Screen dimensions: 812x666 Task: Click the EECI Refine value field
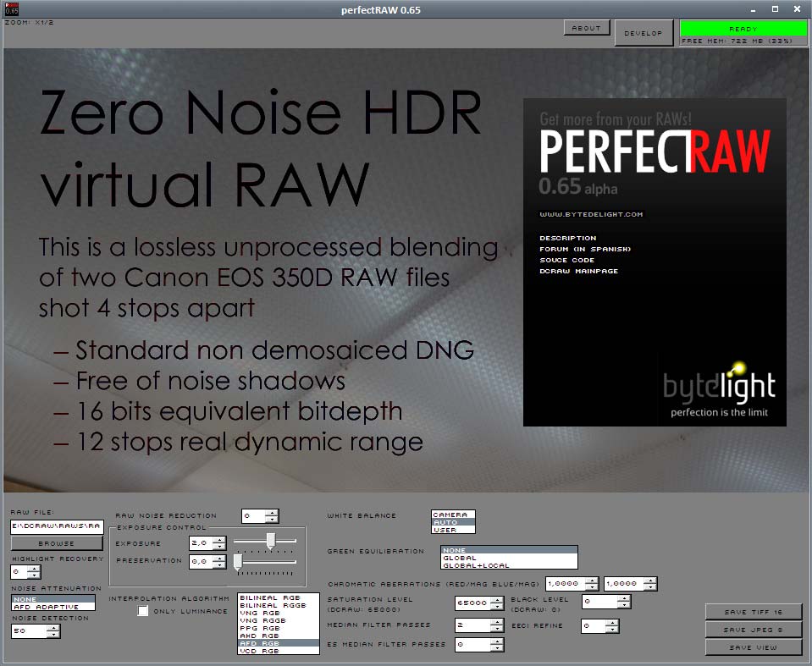point(594,626)
